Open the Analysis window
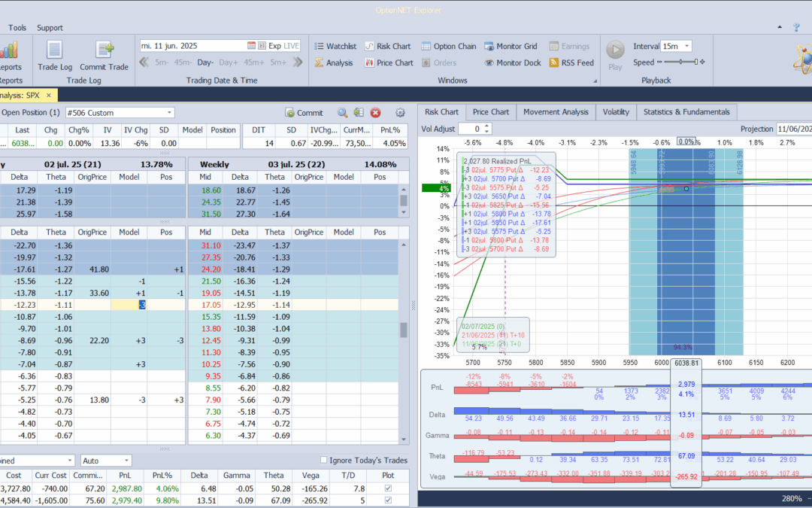The height and width of the screenshot is (508, 812). 334,62
